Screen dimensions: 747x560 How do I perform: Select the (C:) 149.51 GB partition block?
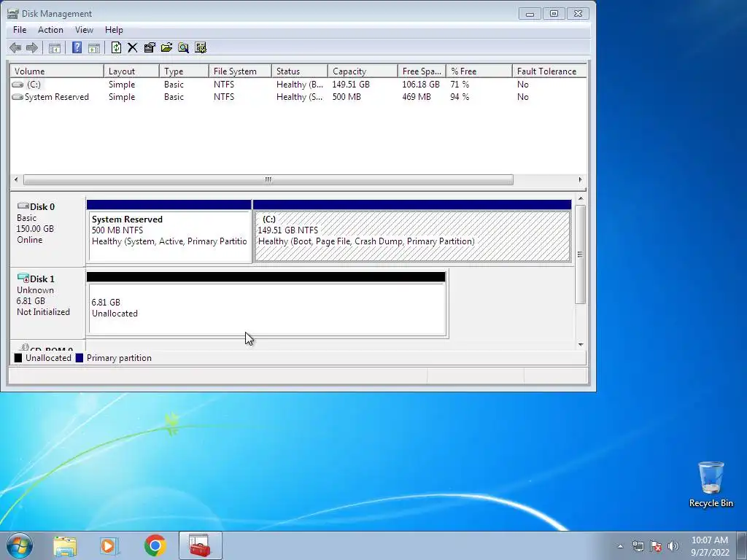(x=412, y=231)
